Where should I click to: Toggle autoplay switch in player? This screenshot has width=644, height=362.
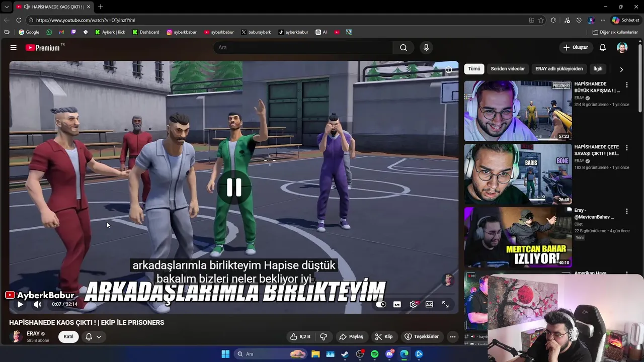pyautogui.click(x=381, y=304)
